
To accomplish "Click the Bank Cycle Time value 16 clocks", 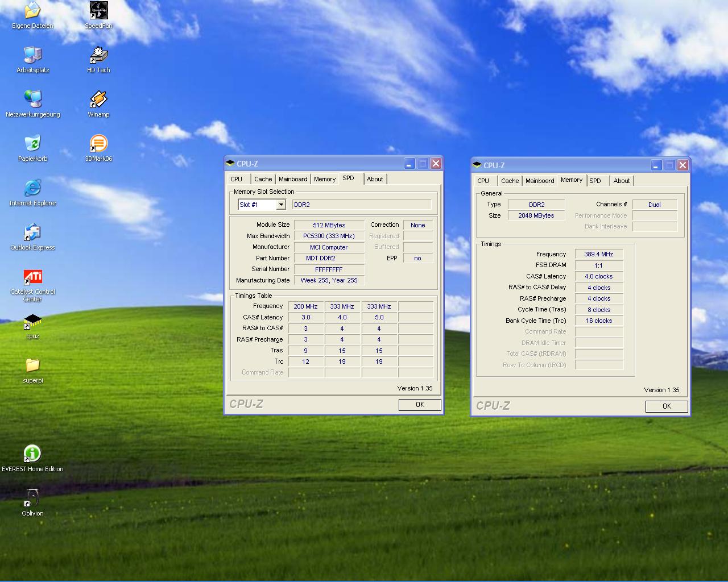I will [x=599, y=321].
